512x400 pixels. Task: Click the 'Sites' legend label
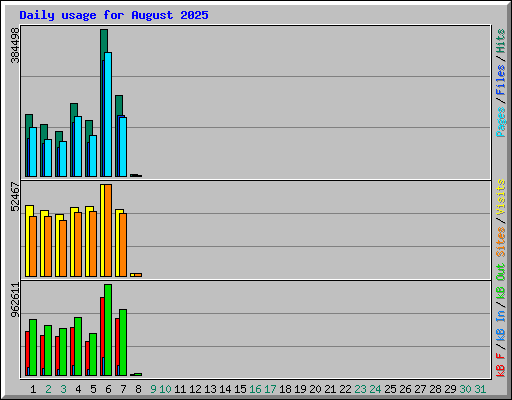[501, 242]
